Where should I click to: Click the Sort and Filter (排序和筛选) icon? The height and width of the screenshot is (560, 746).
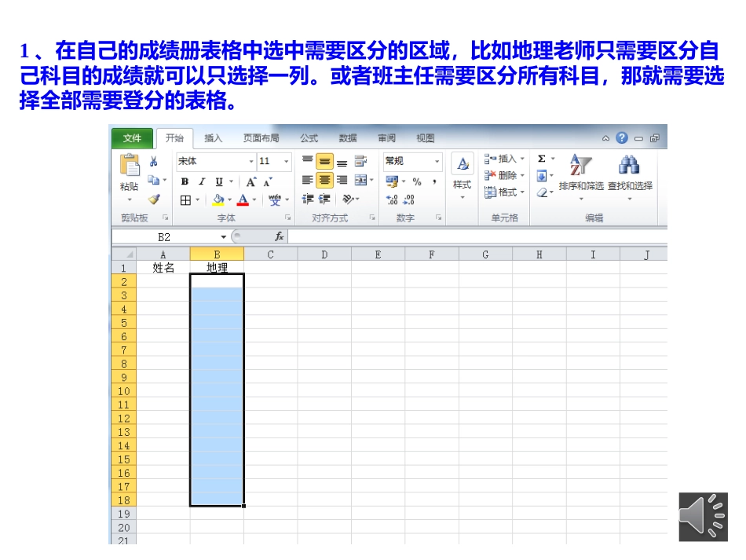[580, 165]
